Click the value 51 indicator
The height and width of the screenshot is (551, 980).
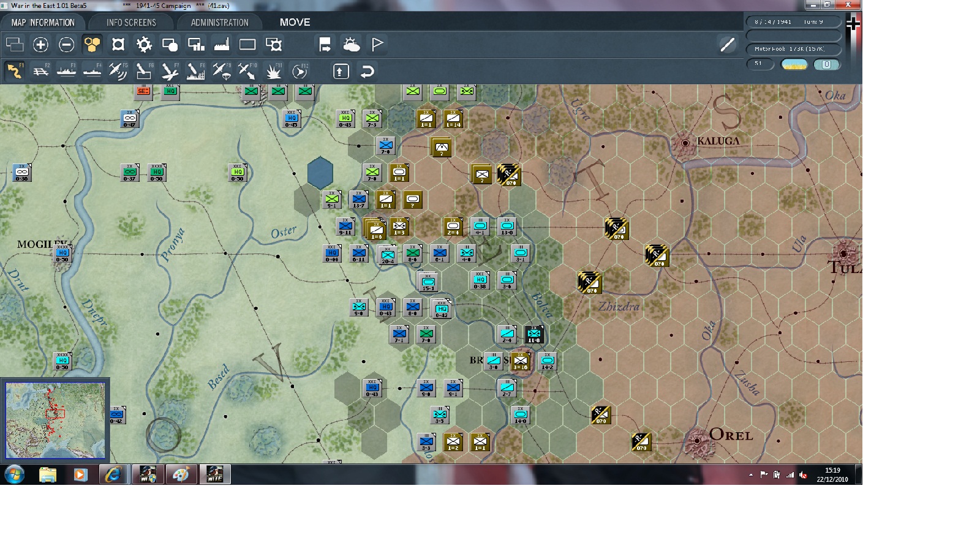760,64
